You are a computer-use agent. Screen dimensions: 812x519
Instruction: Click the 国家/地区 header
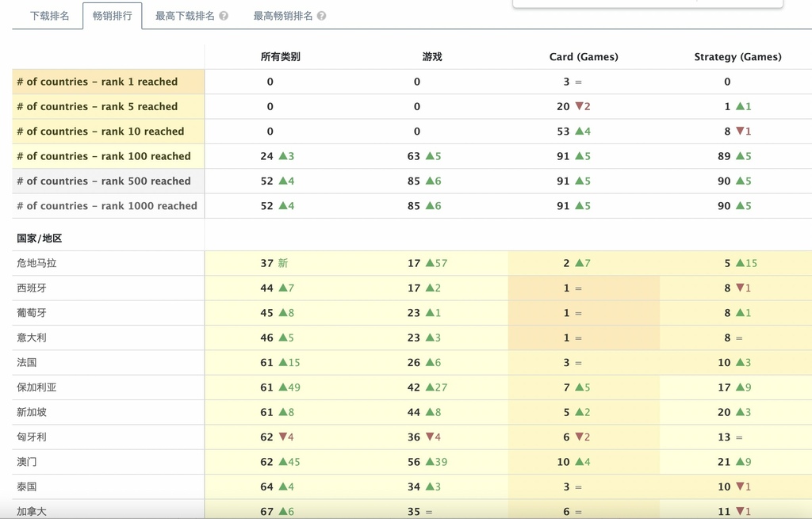tap(40, 239)
